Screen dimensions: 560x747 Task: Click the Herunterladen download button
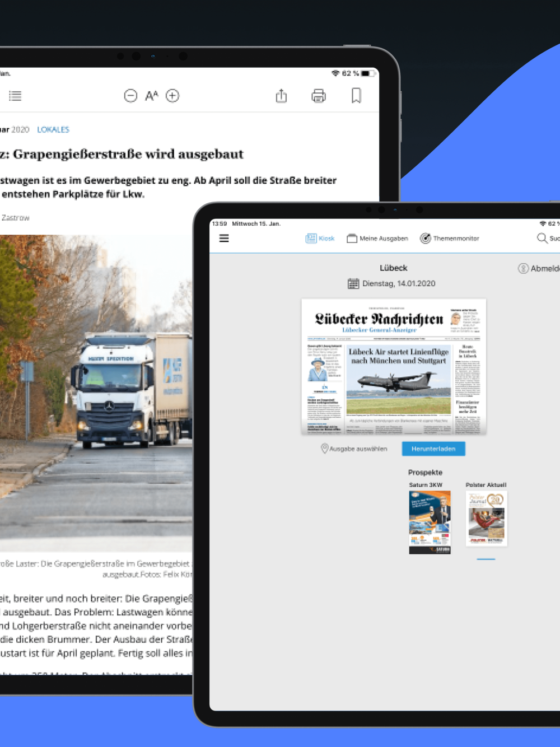(x=433, y=449)
